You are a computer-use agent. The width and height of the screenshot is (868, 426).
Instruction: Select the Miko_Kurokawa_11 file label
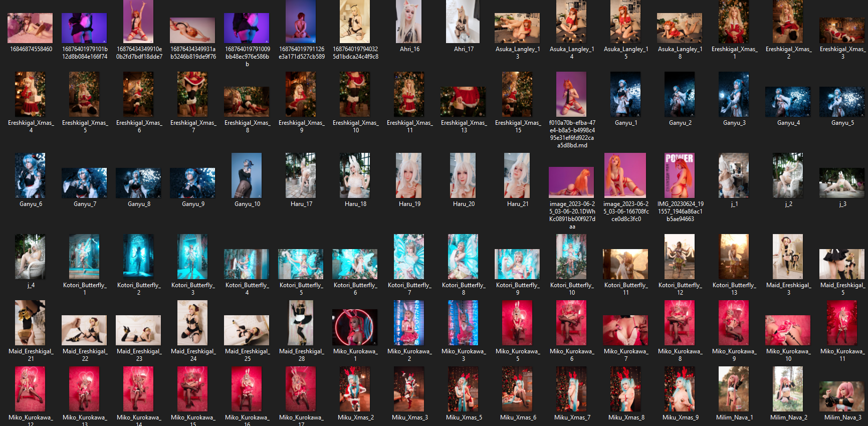pos(843,355)
